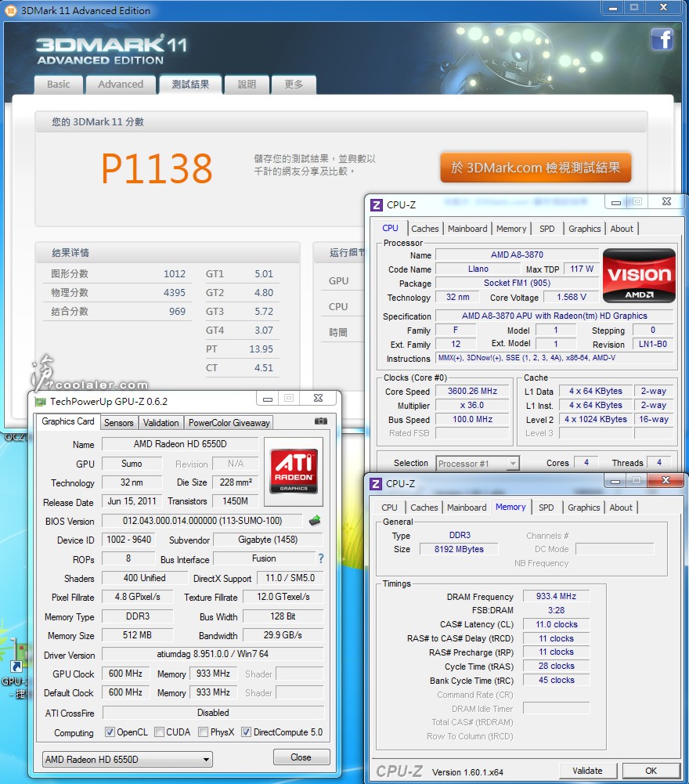Open Mainboard tab in lower CPU-Z window

pos(467,508)
